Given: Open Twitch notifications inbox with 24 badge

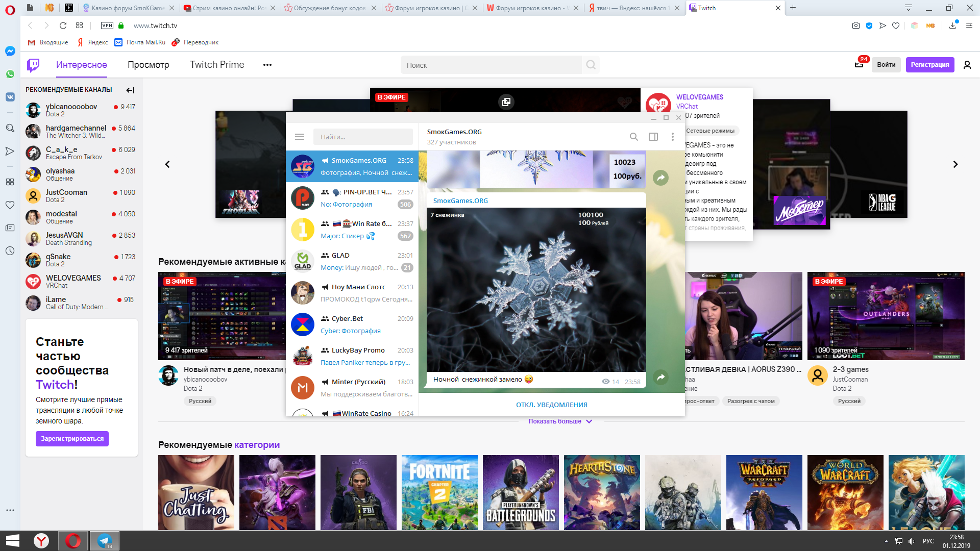Looking at the screenshot, I should [x=860, y=64].
